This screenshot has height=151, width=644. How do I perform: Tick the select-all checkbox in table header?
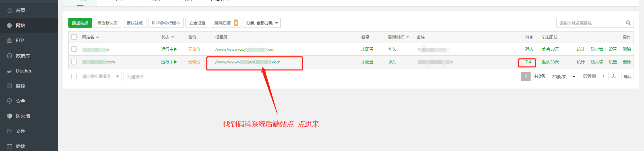click(x=74, y=37)
